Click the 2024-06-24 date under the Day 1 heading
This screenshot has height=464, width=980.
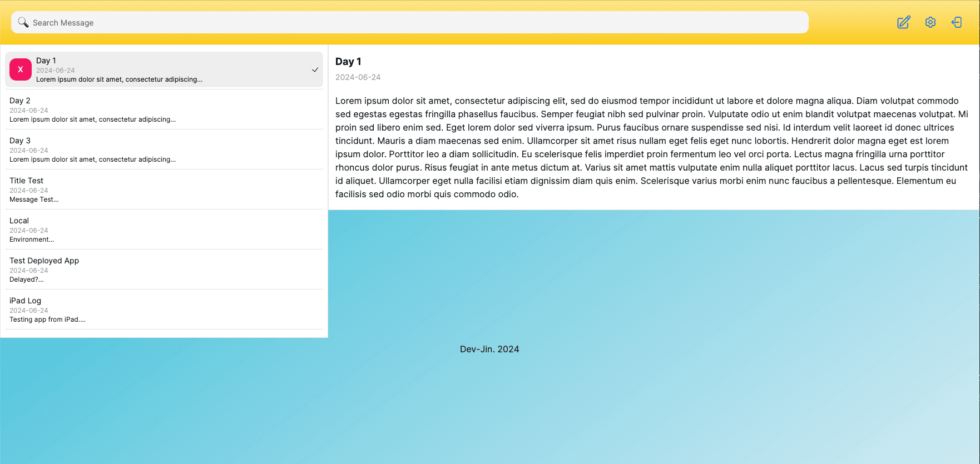[x=358, y=77]
